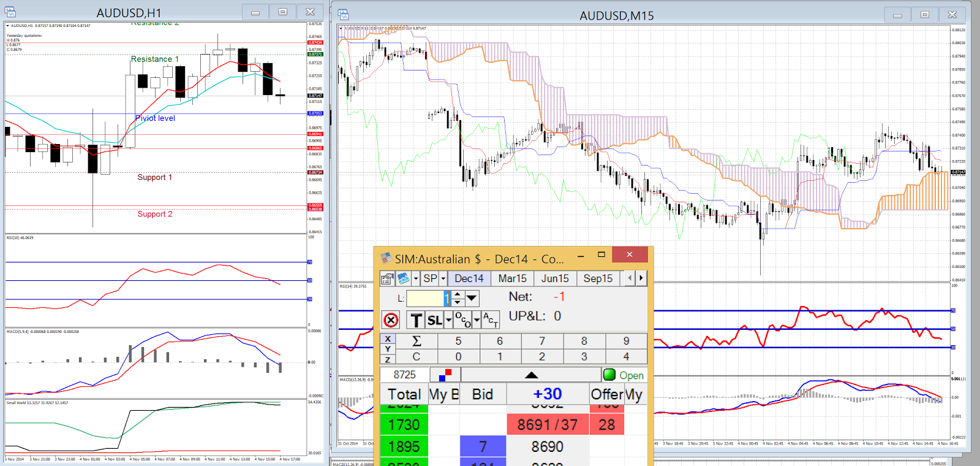Click the green total cell 1730

tap(404, 425)
